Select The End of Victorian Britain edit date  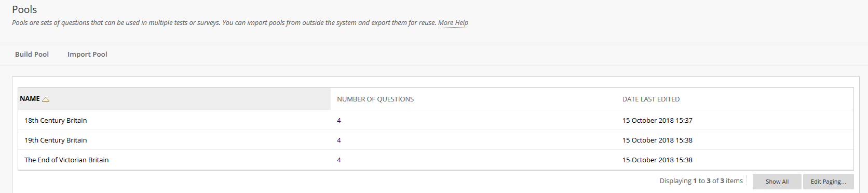click(x=657, y=160)
